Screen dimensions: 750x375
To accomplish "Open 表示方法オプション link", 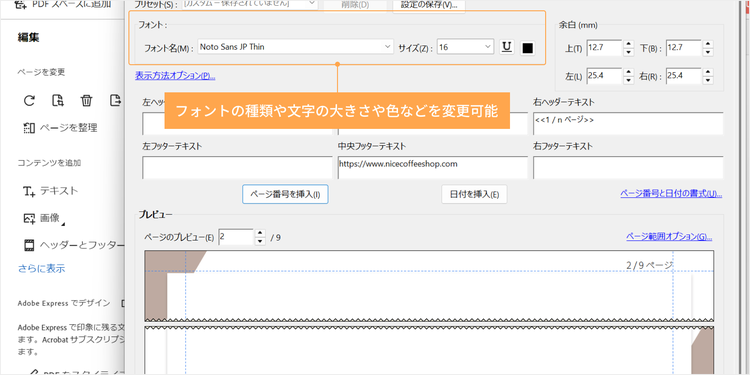I will (175, 76).
